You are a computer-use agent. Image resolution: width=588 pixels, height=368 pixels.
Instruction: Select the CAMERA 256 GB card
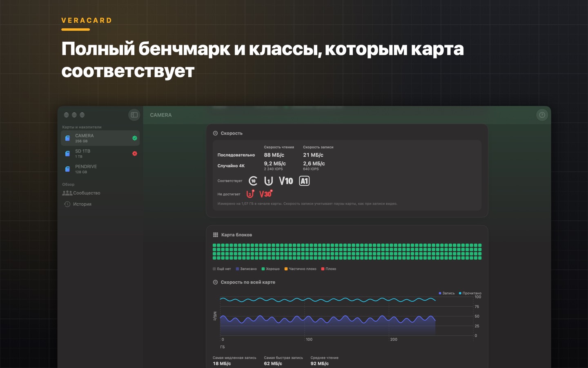click(x=100, y=138)
